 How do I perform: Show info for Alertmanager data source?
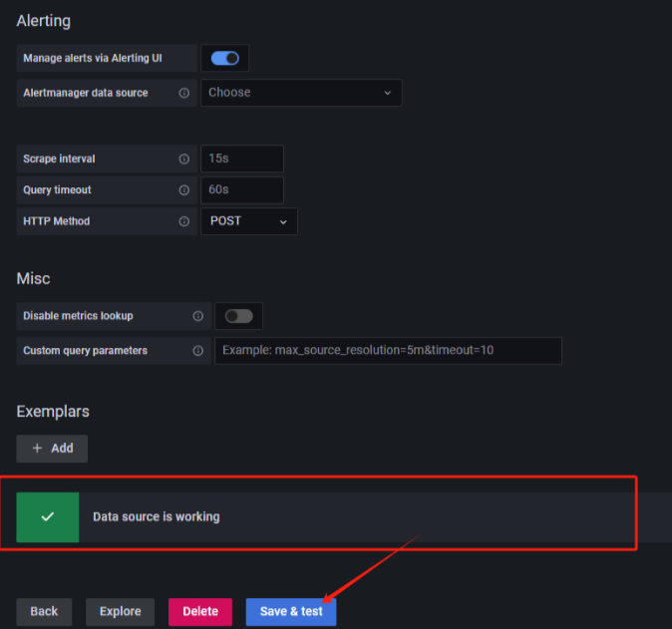pos(183,93)
